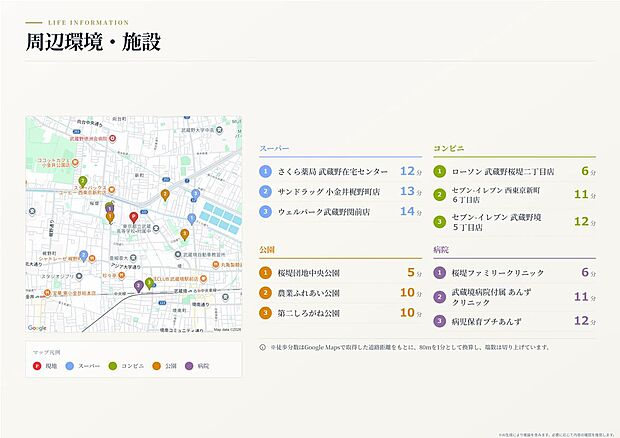Click the ローソン 武蔵野桜堤二丁目店 entry
Image resolution: width=620 pixels, height=438 pixels.
pos(503,172)
